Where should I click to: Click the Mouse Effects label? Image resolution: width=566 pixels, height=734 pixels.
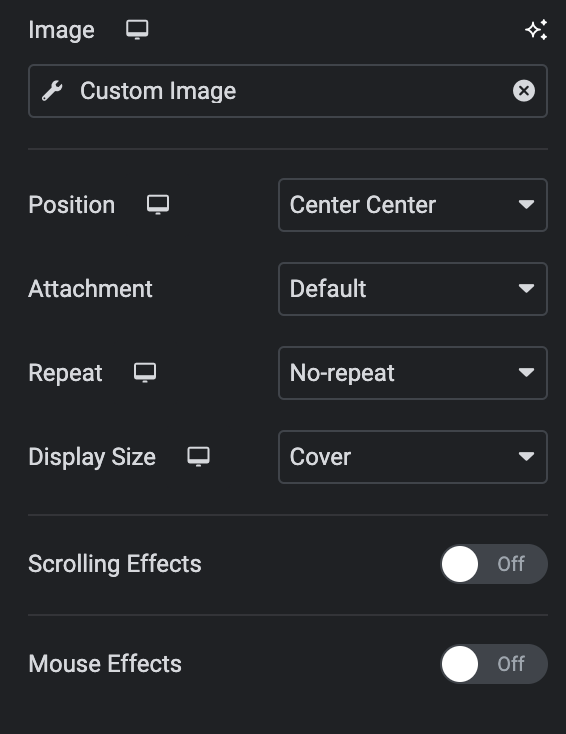point(105,664)
